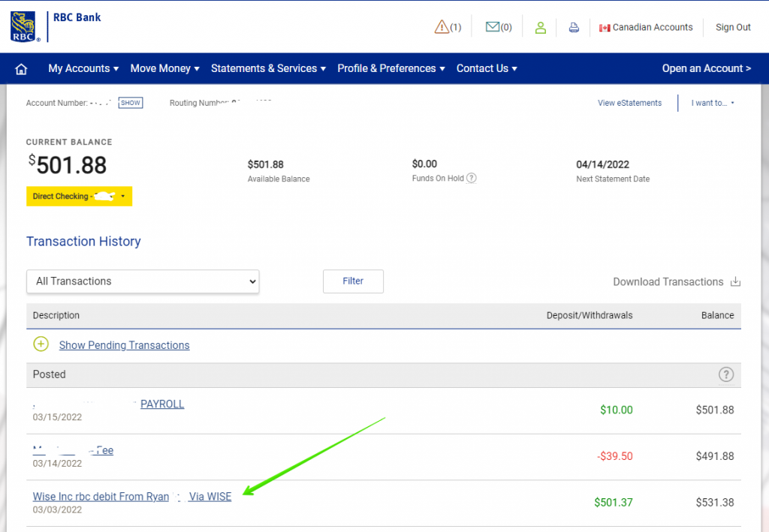
Task: Click the download transactions tray icon
Action: coord(735,281)
